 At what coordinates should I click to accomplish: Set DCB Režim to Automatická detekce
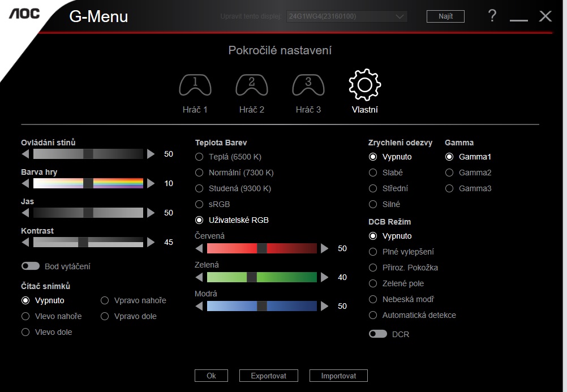(412, 315)
